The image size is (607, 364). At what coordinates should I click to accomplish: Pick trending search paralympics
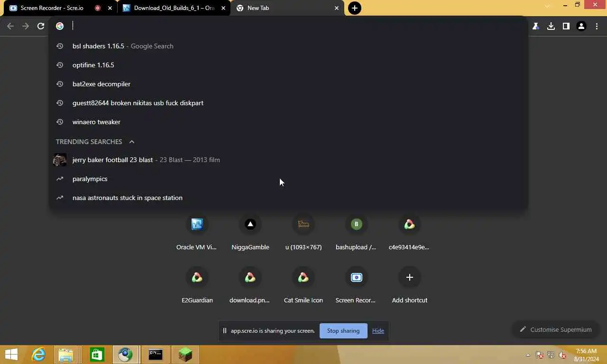pos(288,179)
